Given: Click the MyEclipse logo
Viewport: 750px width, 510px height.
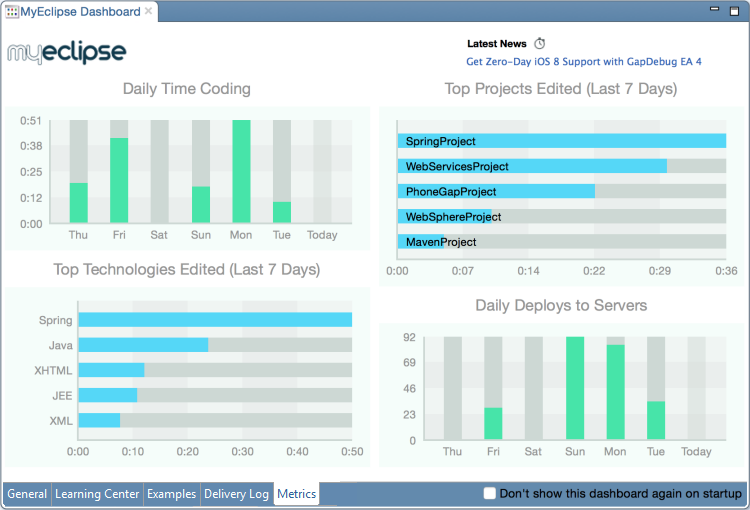Looking at the screenshot, I should click(x=67, y=52).
